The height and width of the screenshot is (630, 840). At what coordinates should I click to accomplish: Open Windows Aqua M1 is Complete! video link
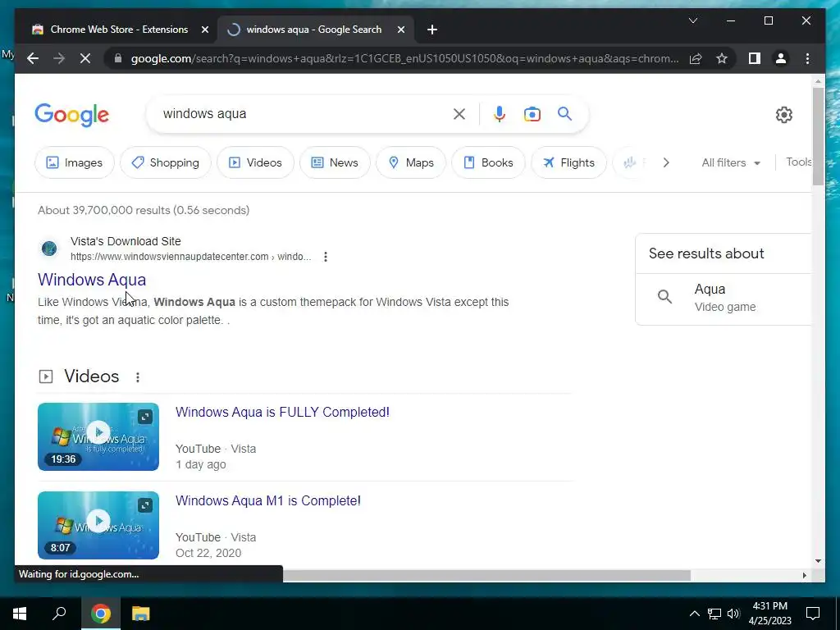tap(268, 500)
